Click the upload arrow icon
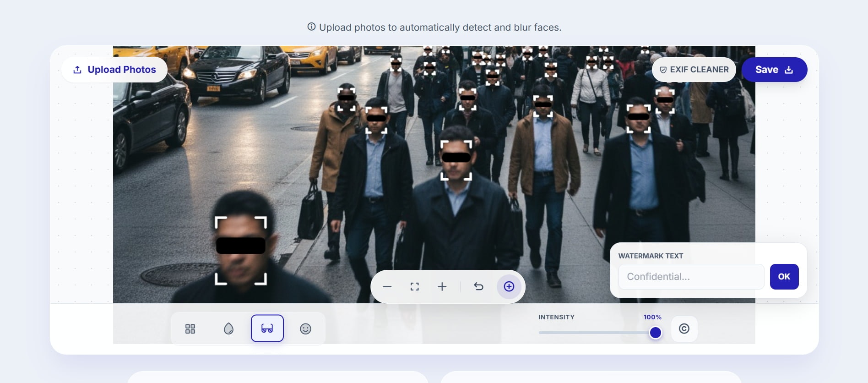The image size is (868, 383). tap(77, 70)
